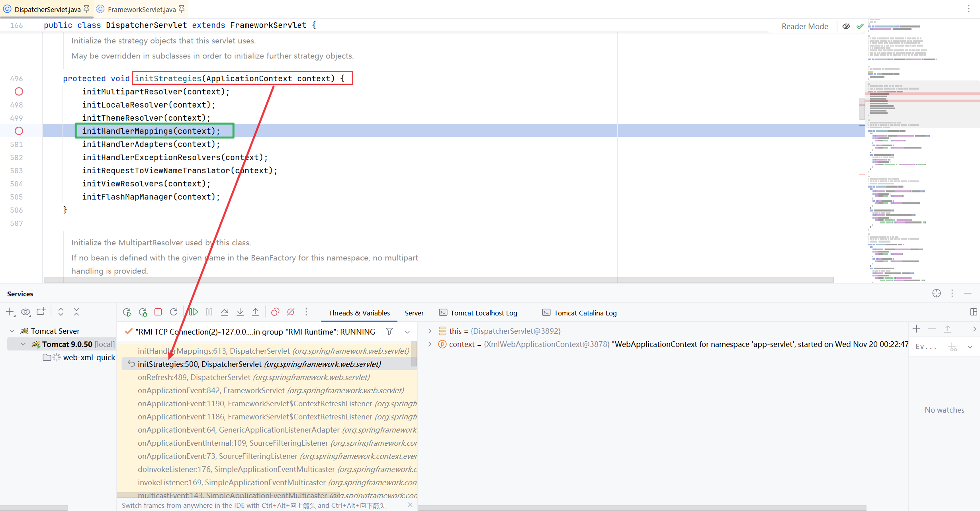This screenshot has height=511, width=980.
Task: Collapse Tomcat Server tree node
Action: click(x=12, y=331)
